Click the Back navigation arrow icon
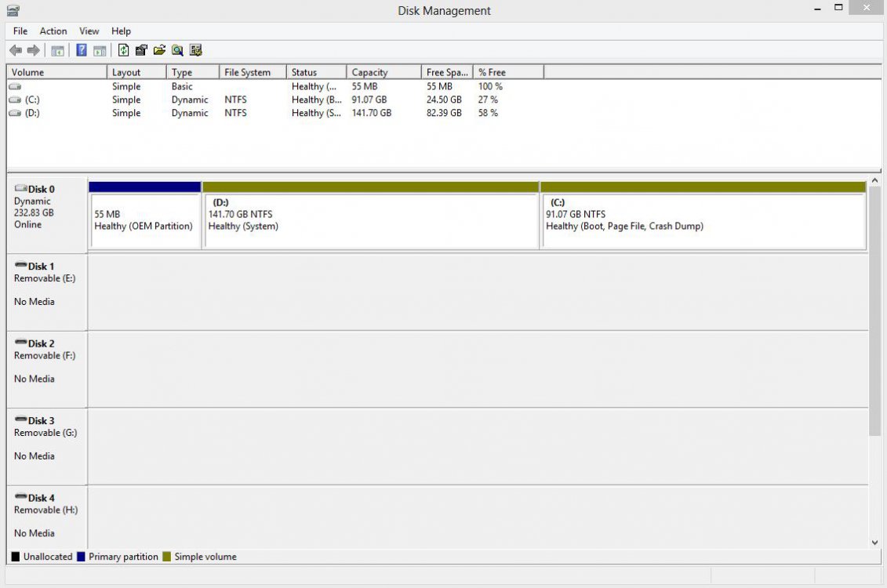This screenshot has height=588, width=887. 16,49
